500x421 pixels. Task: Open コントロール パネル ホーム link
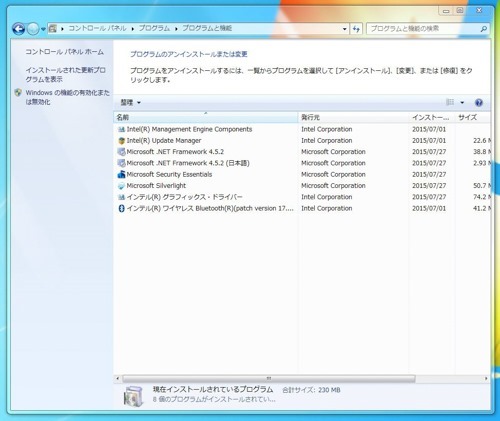[x=65, y=52]
